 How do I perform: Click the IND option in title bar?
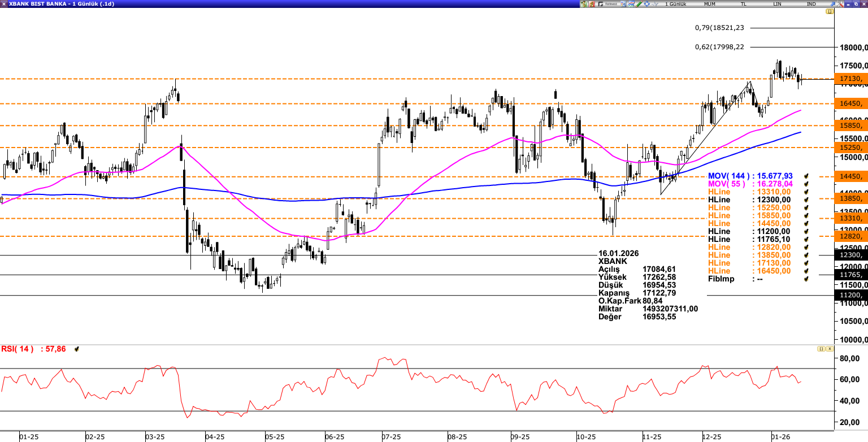click(811, 3)
